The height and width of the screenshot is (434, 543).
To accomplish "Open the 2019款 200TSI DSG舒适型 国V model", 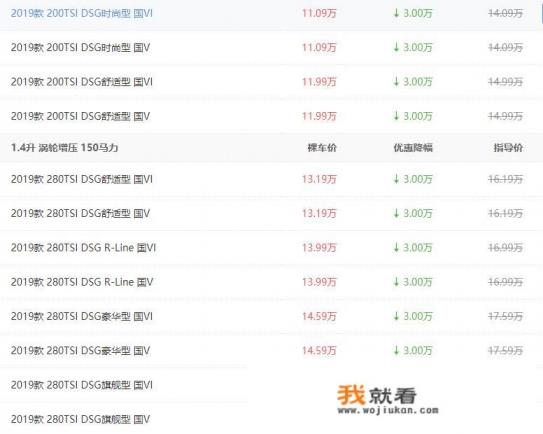I will point(80,116).
